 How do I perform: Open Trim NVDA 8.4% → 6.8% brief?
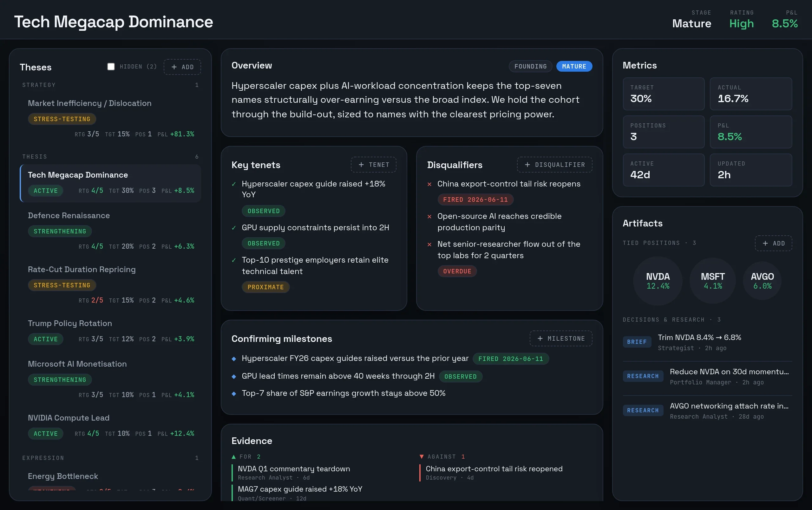pos(707,342)
